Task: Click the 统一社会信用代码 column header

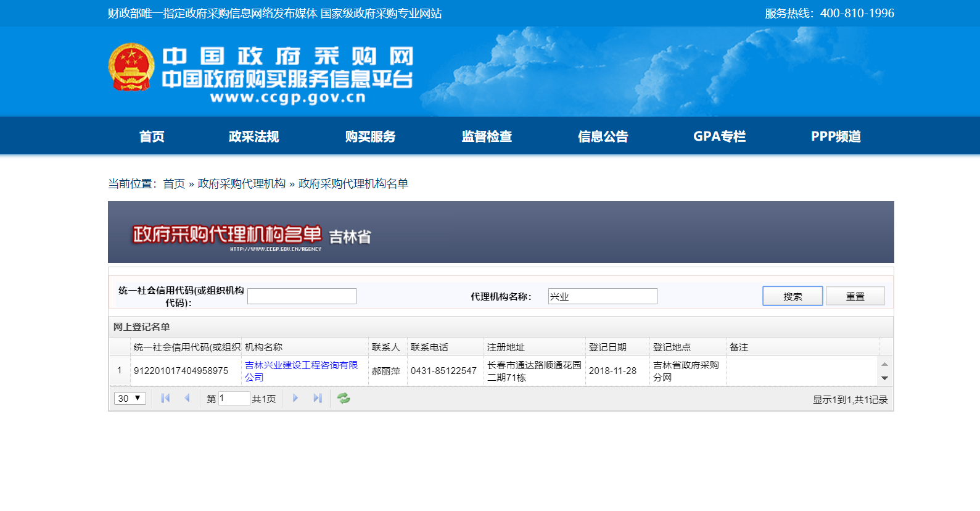Action: coord(186,347)
